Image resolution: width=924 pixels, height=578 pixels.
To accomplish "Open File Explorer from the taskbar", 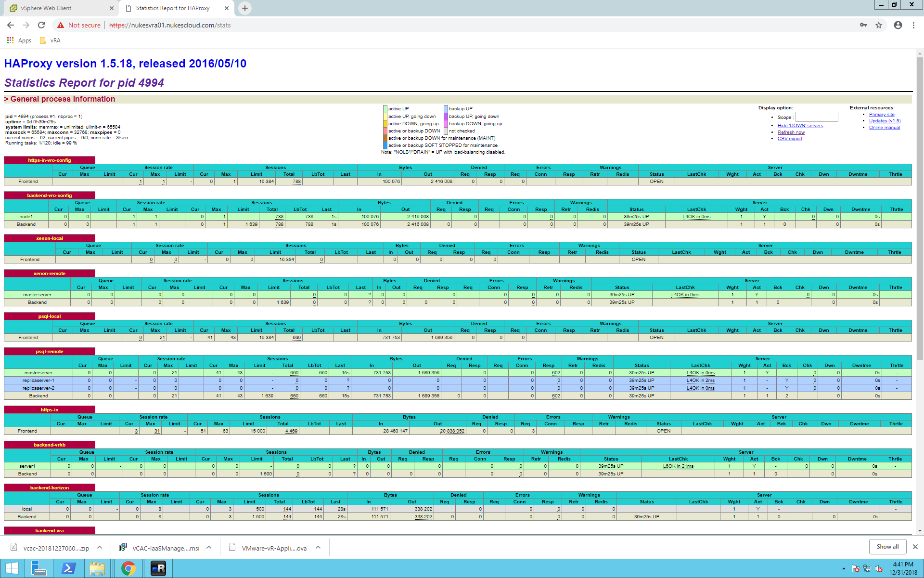I will tap(97, 568).
